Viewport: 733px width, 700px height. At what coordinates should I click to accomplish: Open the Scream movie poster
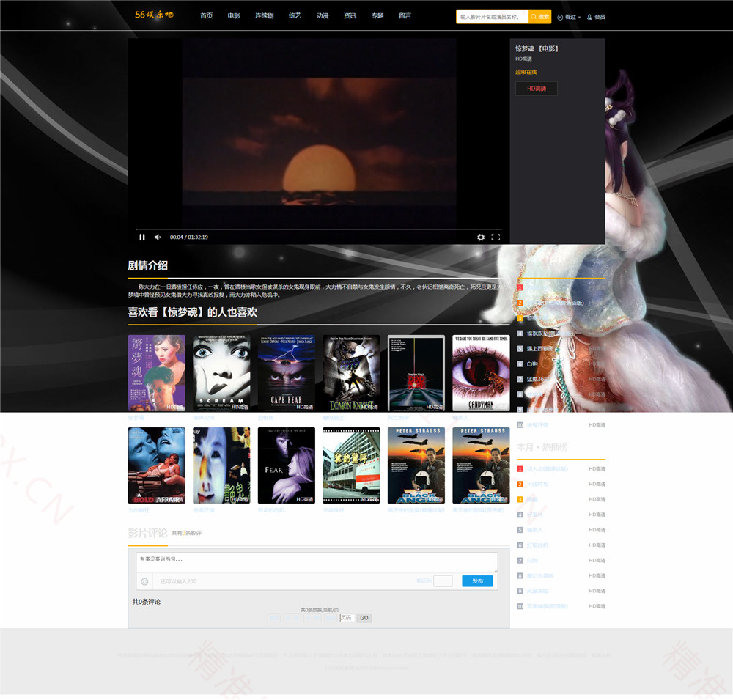221,373
